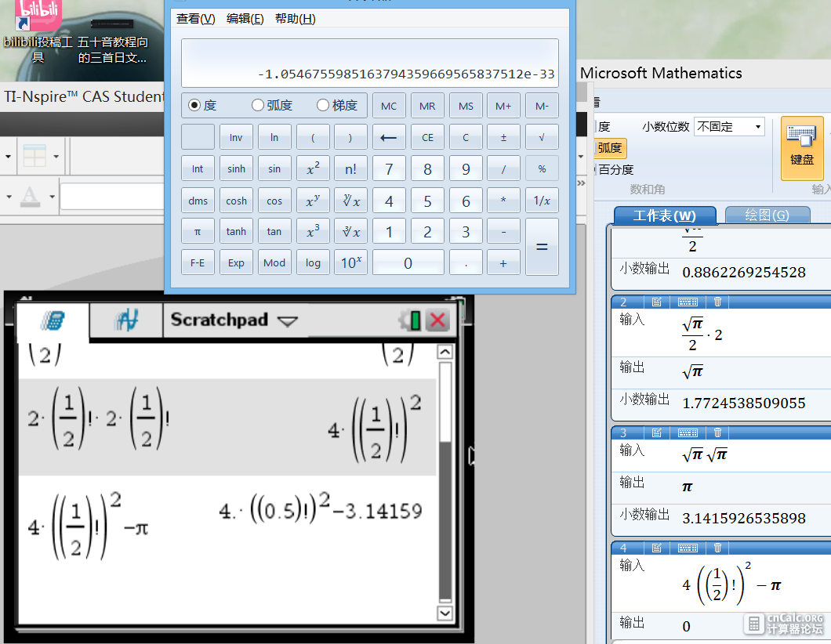Image resolution: width=831 pixels, height=644 pixels.
Task: Delete worksheet entry 2 with trash icon
Action: [717, 302]
